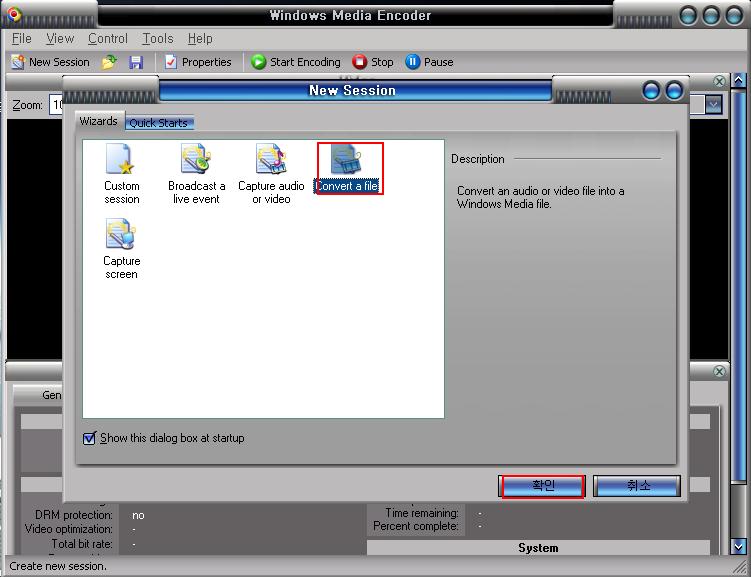
Task: Open the File menu
Action: point(22,38)
